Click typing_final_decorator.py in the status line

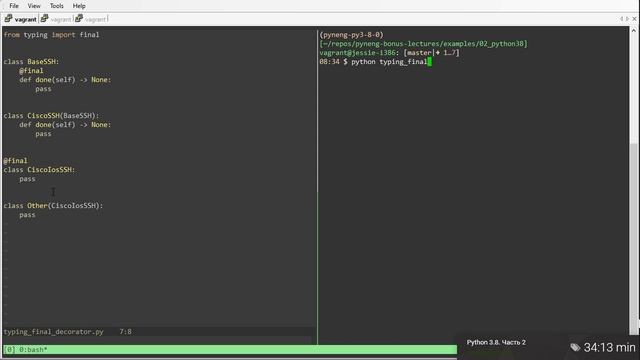click(x=53, y=331)
